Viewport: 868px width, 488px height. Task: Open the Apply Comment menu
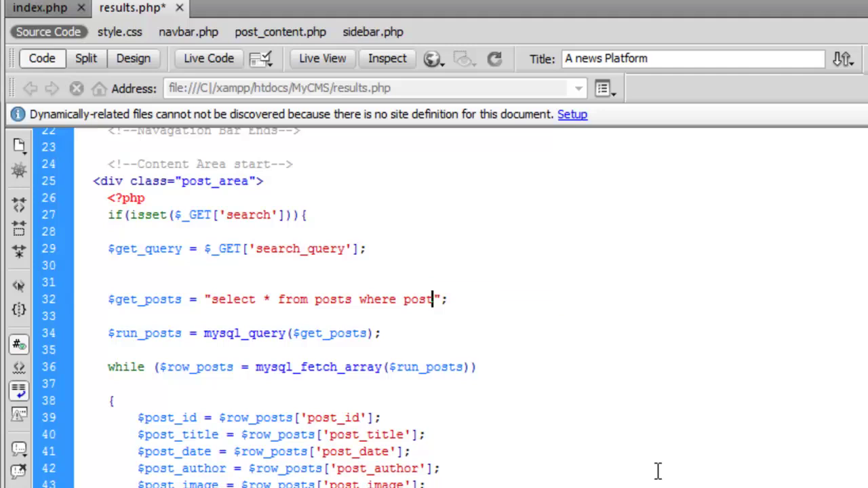[19, 448]
